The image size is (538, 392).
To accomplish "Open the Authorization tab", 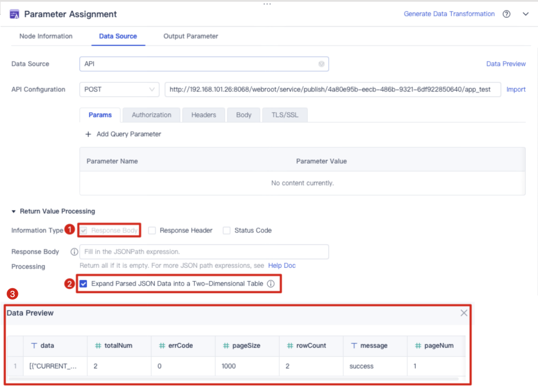I will tap(151, 115).
